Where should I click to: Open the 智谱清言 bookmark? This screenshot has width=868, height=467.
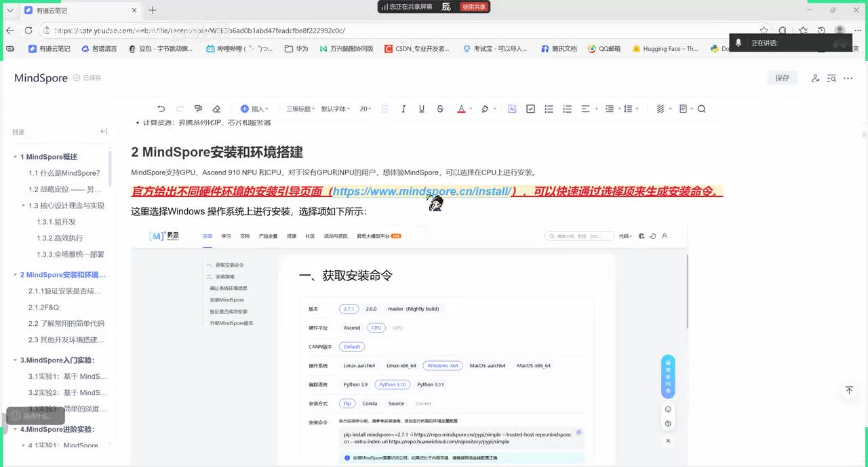pyautogui.click(x=99, y=49)
